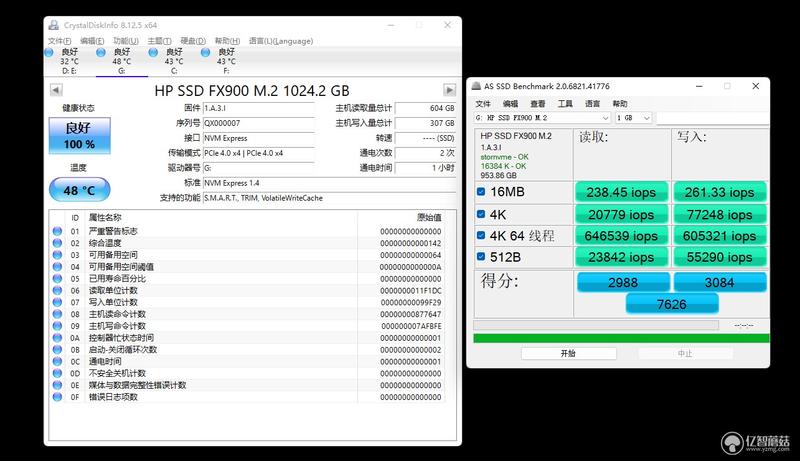
Task: Click the 良好 100 % health status button
Action: pyautogui.click(x=80, y=136)
